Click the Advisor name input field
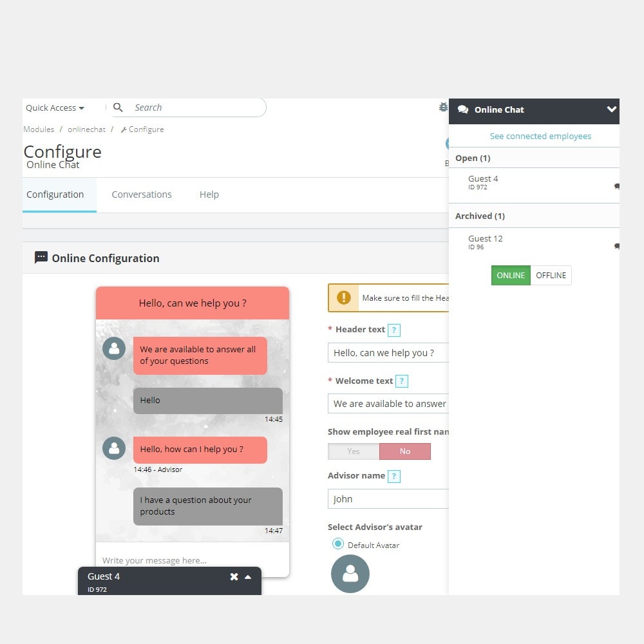 tap(388, 499)
